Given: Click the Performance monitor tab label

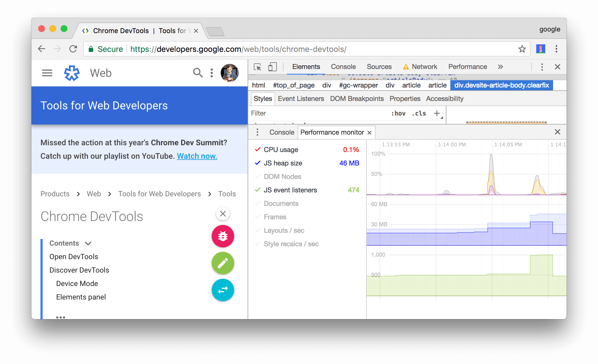Looking at the screenshot, I should 333,132.
